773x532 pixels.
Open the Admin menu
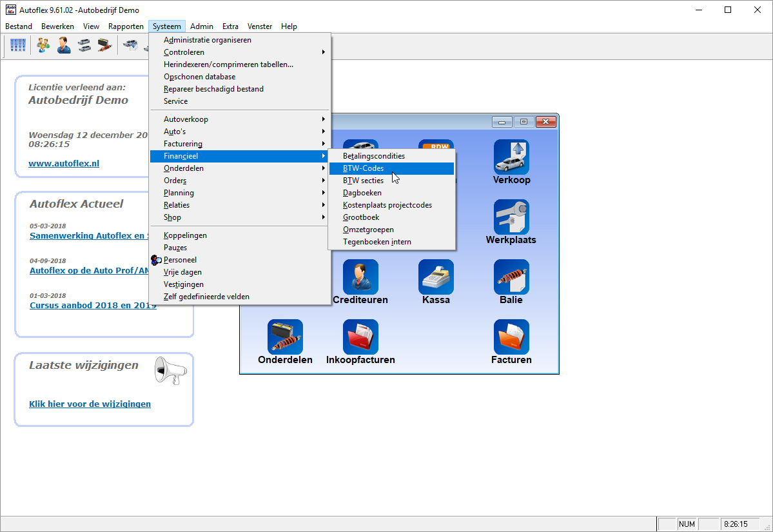[x=202, y=26]
